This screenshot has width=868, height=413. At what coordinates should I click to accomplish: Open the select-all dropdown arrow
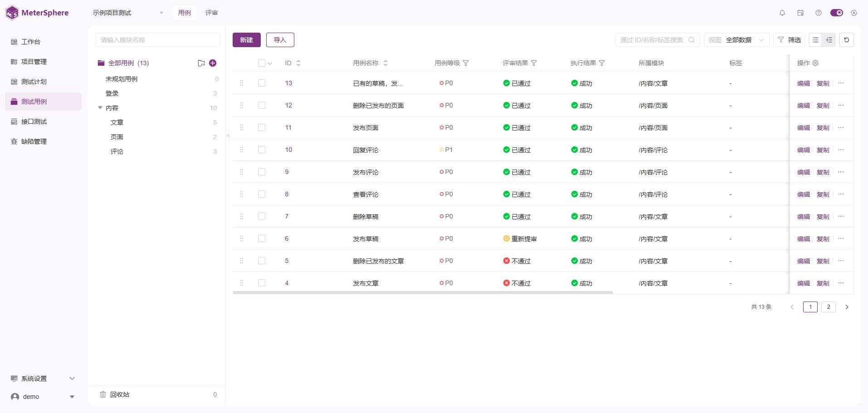click(x=270, y=63)
